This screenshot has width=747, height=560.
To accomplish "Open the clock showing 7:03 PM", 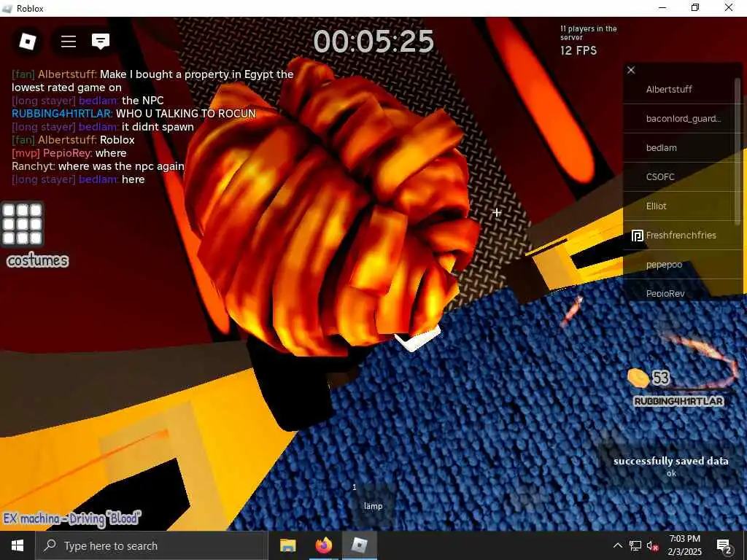I will (x=684, y=545).
